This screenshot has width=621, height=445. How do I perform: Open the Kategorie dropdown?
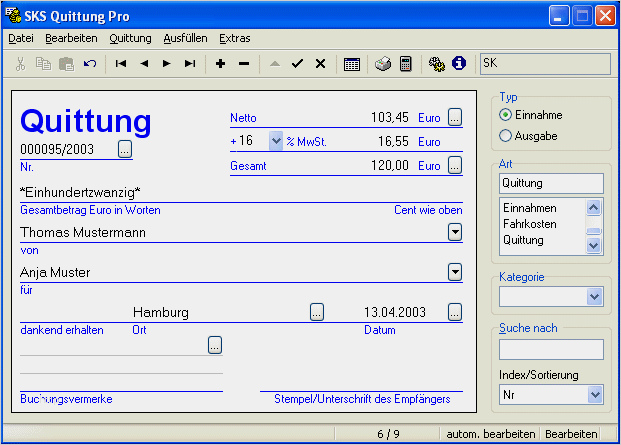point(595,296)
